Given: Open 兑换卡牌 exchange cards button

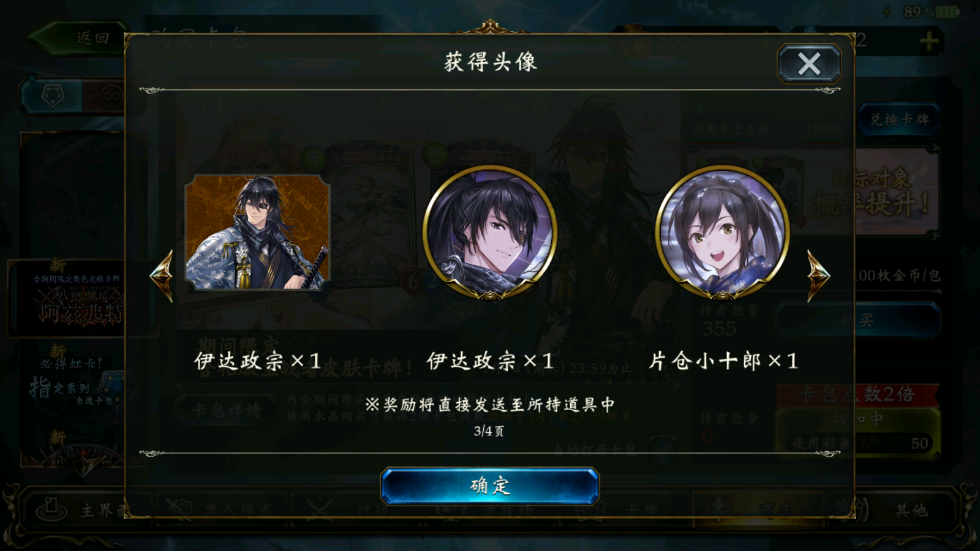Looking at the screenshot, I should pyautogui.click(x=899, y=120).
